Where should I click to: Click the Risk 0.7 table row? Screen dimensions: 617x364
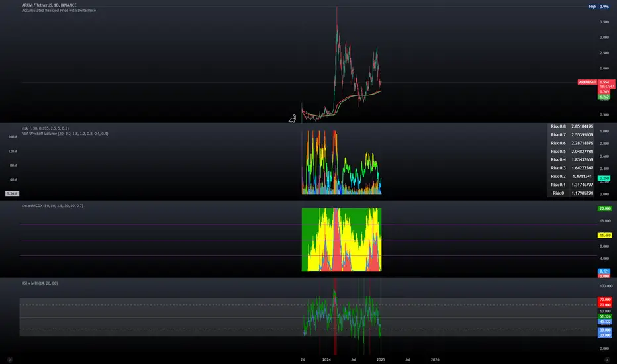point(571,134)
